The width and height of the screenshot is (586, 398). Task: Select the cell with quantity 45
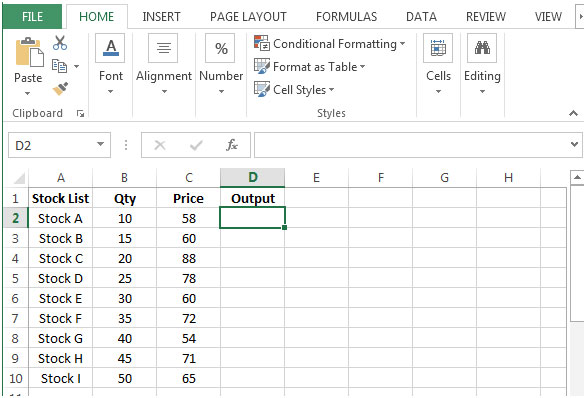pyautogui.click(x=124, y=358)
